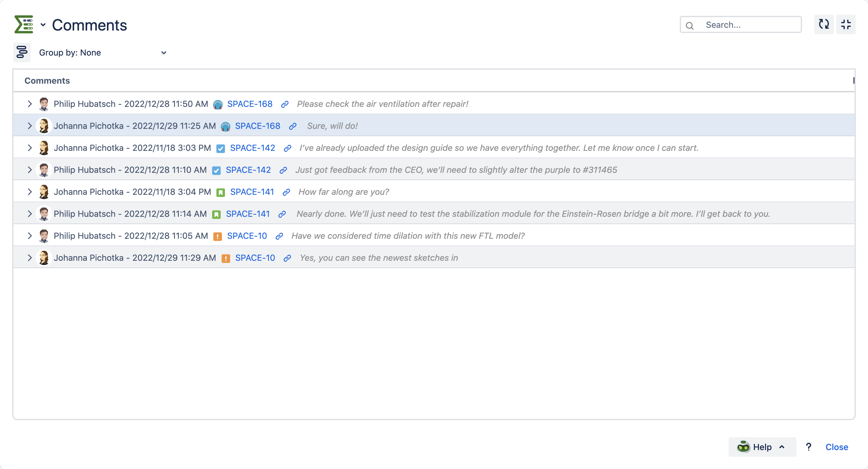Click the group-by settings icon
This screenshot has width=868, height=469.
(22, 52)
